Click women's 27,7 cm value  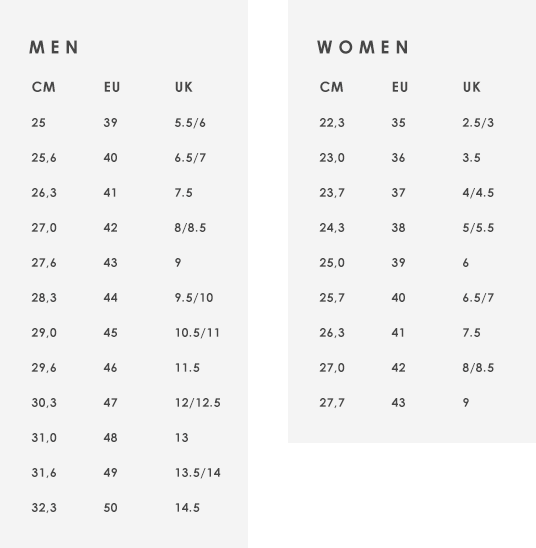tap(332, 403)
